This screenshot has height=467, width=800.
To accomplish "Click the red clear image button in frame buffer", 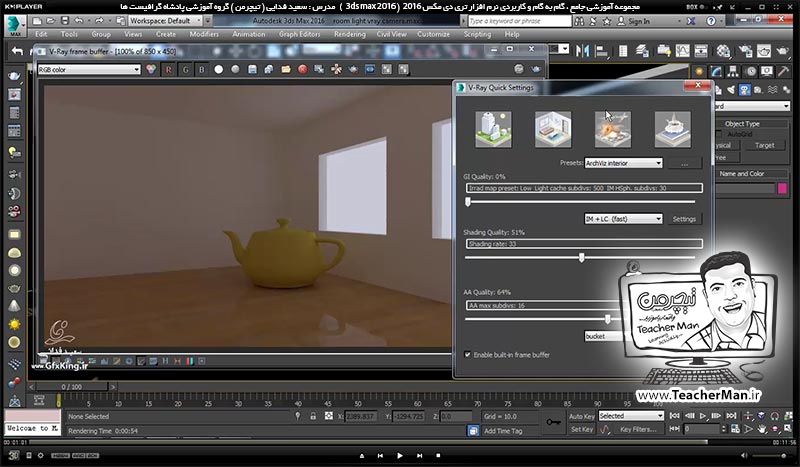I will coord(303,69).
